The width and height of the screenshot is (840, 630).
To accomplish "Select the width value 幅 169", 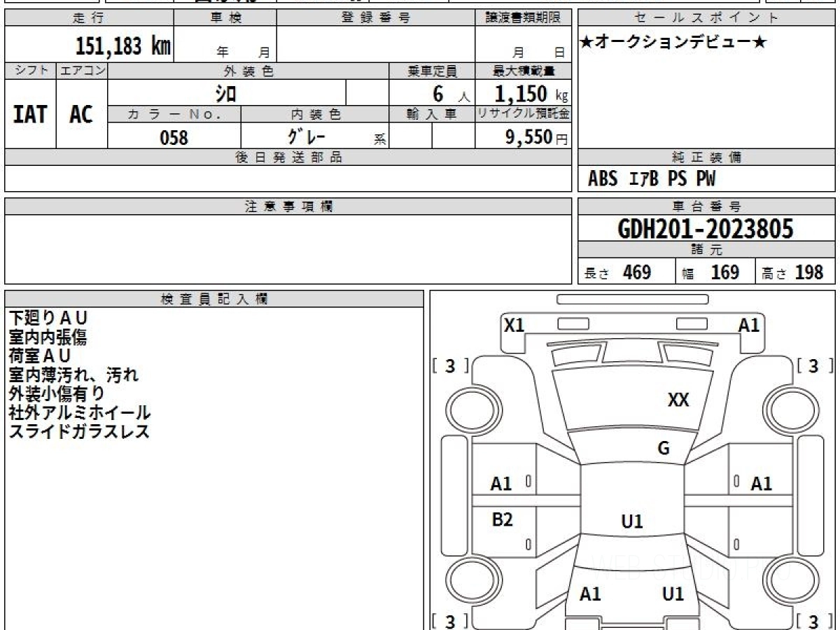I will 710,272.
